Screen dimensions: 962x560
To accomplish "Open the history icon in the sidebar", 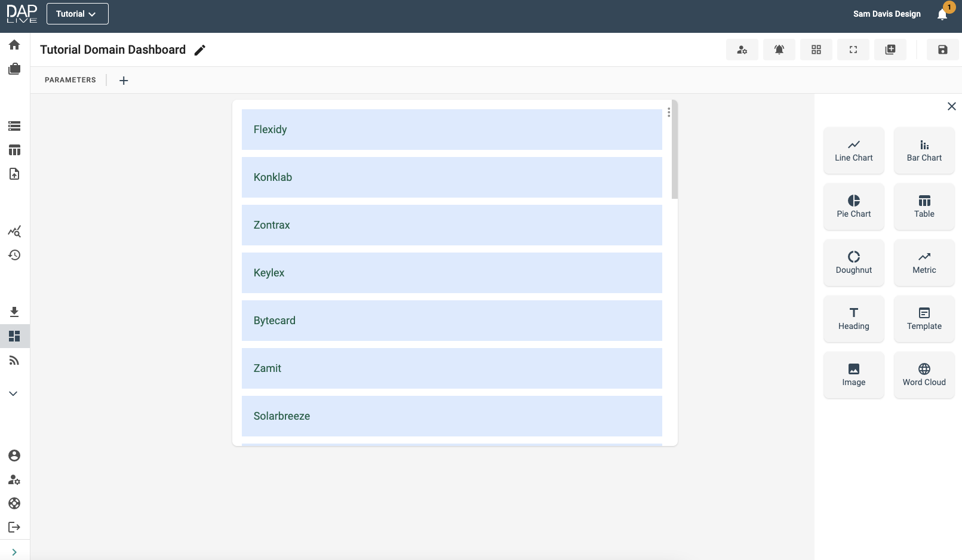I will click(x=14, y=255).
